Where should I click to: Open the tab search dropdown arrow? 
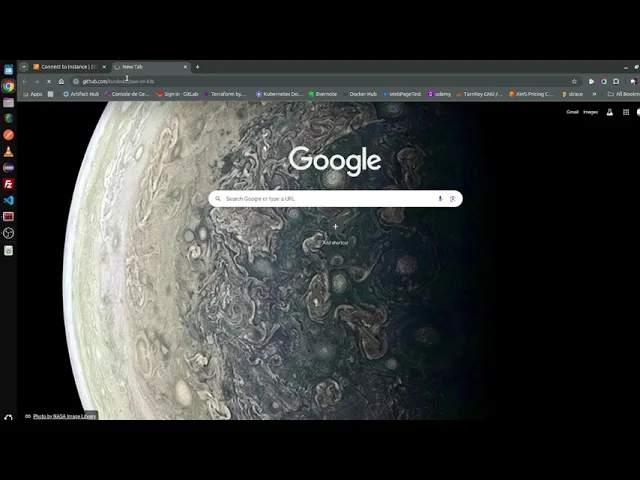click(24, 67)
